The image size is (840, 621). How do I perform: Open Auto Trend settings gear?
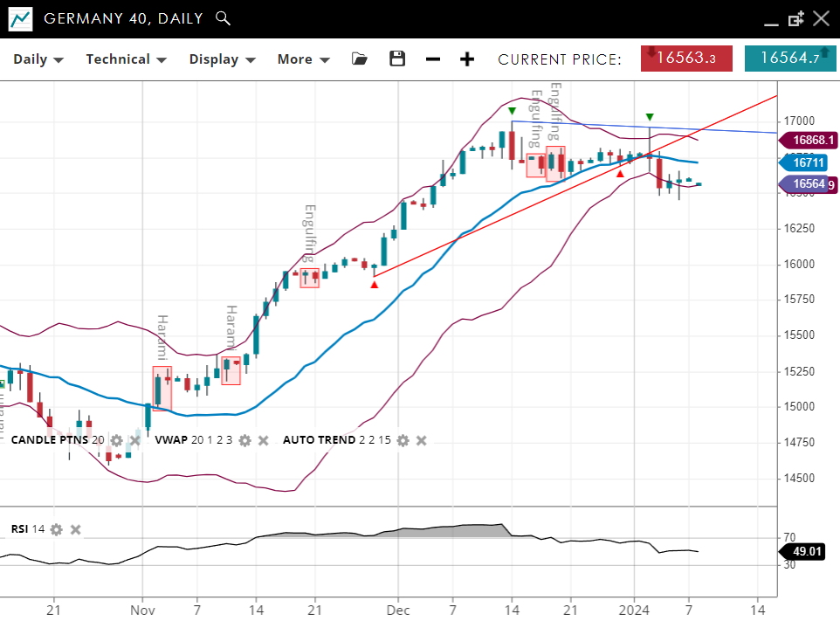[403, 440]
